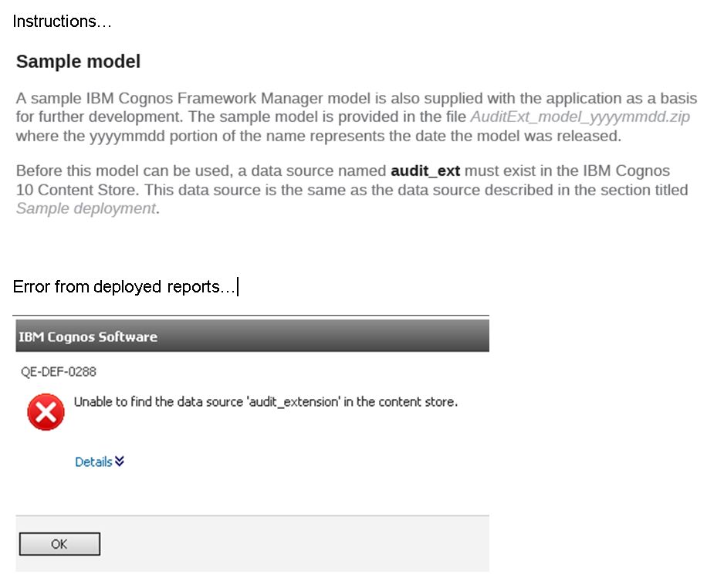
Task: Click the Sample model heading
Action: [78, 62]
